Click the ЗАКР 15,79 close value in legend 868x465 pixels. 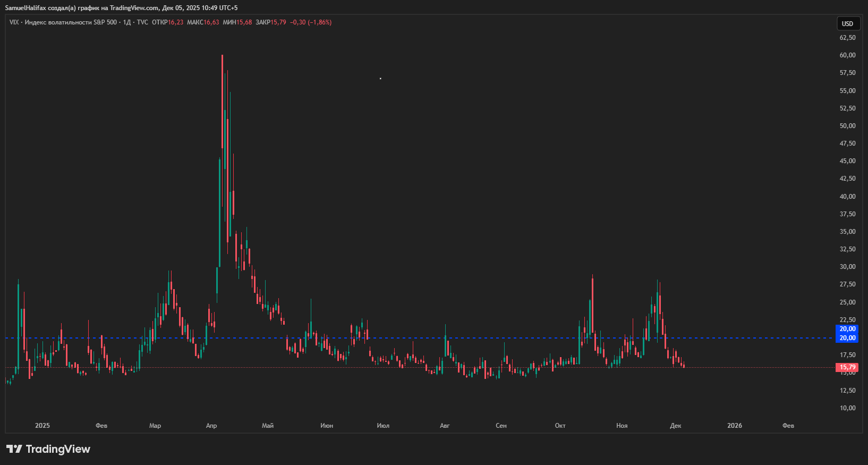pos(271,22)
